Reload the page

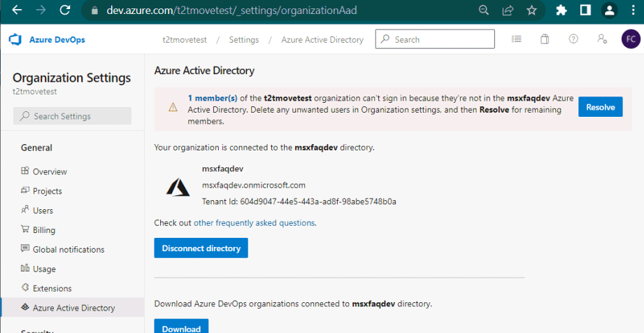pyautogui.click(x=65, y=10)
